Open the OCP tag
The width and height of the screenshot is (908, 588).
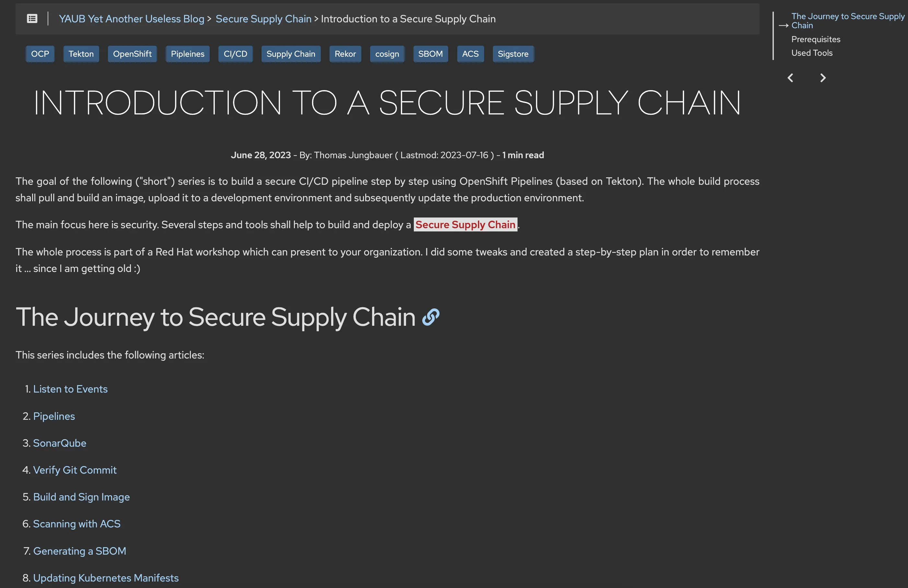[x=40, y=54]
